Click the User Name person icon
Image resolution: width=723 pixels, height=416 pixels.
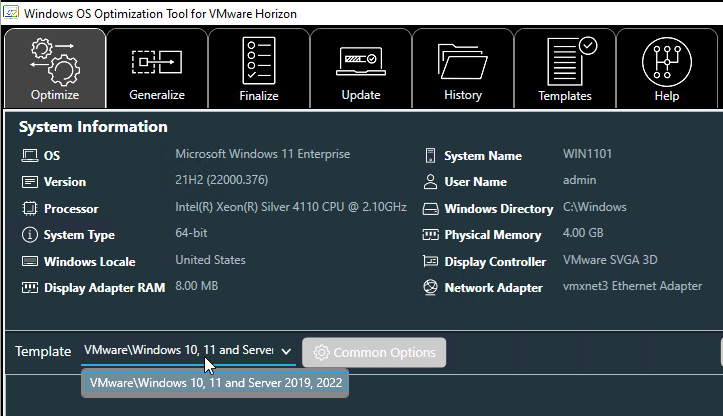430,182
